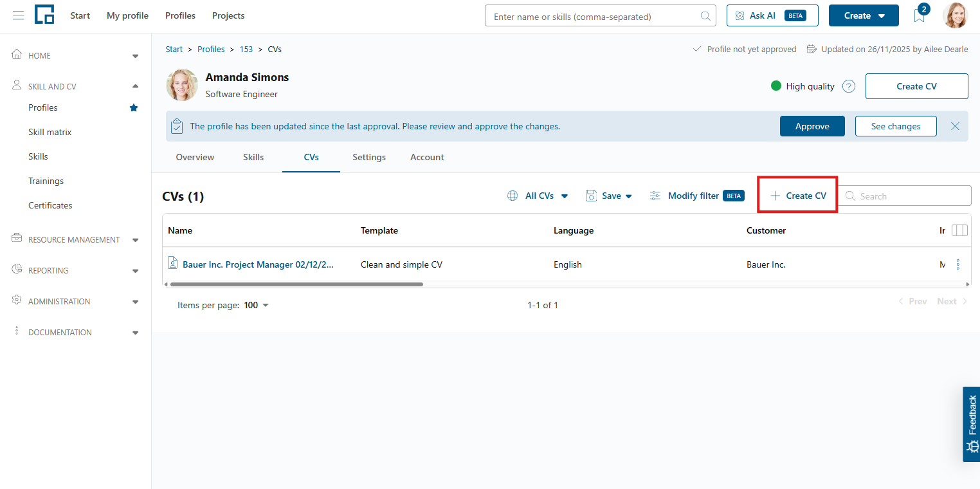The height and width of the screenshot is (489, 980).
Task: Collapse the SKILL AND CV sidebar section
Action: tap(135, 86)
